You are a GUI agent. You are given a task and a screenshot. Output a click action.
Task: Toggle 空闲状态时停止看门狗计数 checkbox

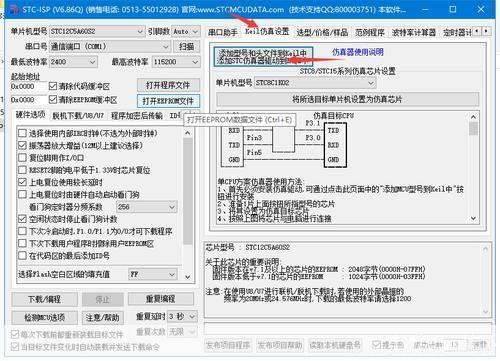pos(22,219)
